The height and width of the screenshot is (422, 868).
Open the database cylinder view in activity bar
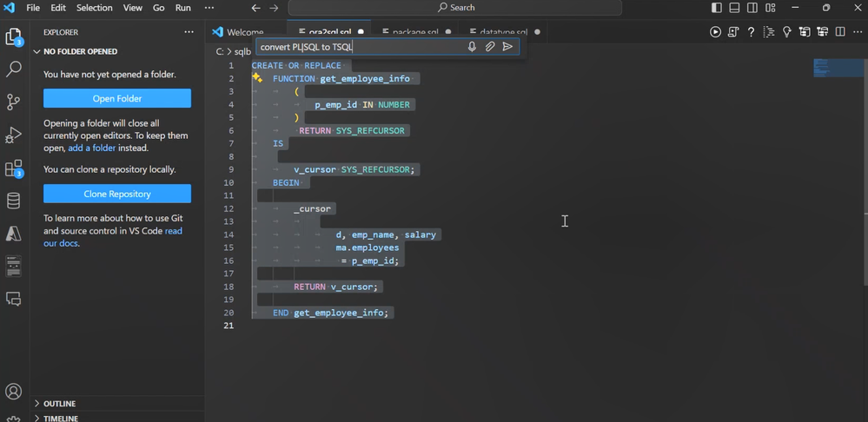(13, 201)
